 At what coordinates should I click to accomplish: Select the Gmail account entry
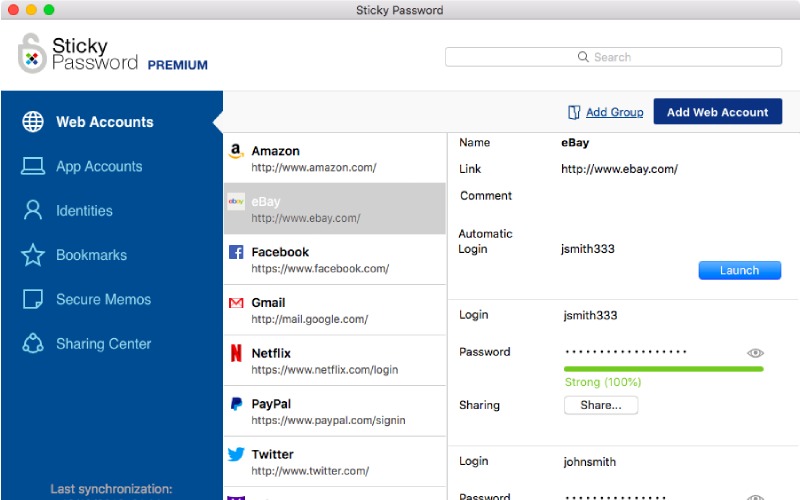point(335,310)
